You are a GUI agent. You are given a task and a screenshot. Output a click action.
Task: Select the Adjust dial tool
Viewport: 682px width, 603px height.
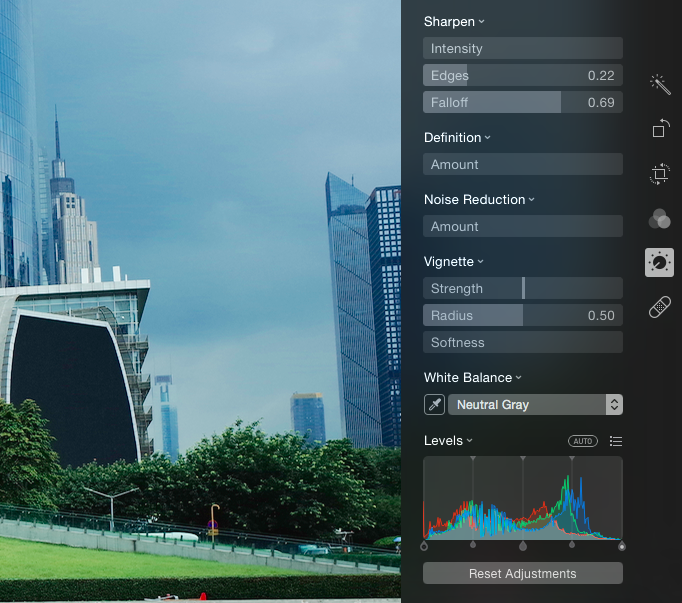659,262
